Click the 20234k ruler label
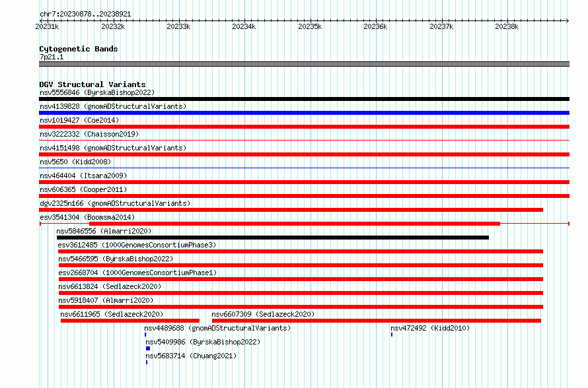 pos(244,26)
